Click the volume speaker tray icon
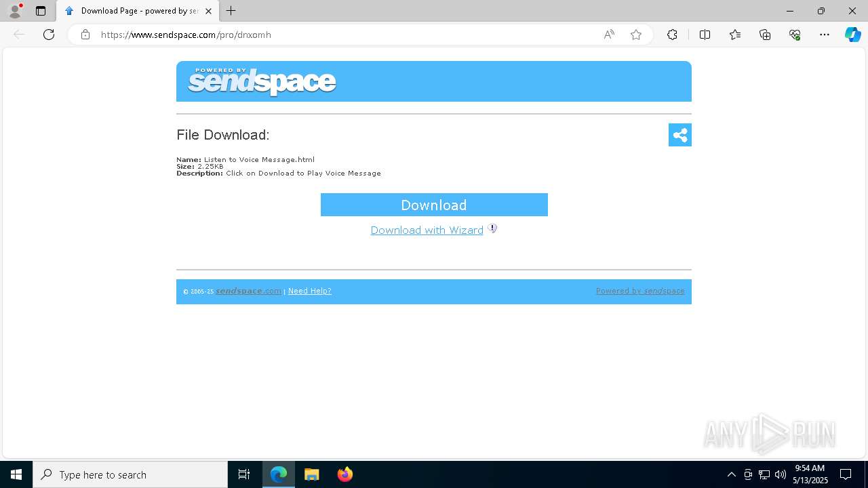 click(781, 474)
